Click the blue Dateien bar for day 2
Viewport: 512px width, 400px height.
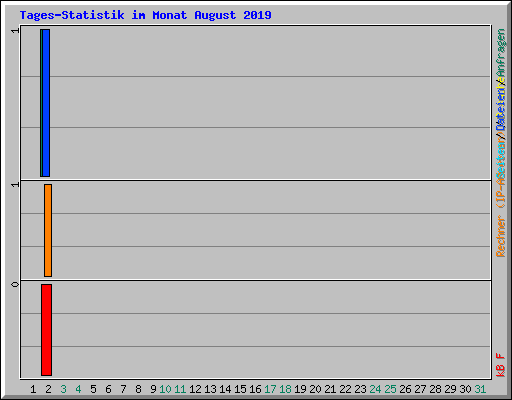click(46, 103)
